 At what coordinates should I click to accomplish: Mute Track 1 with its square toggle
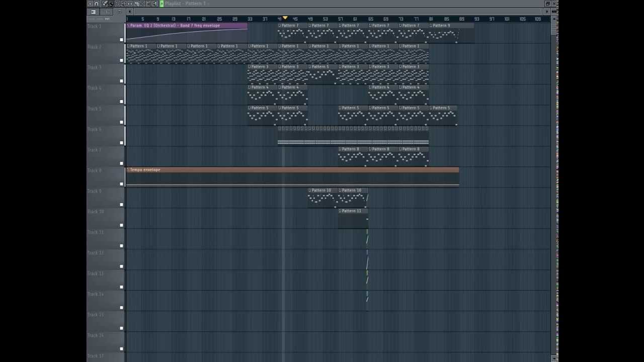(x=121, y=40)
